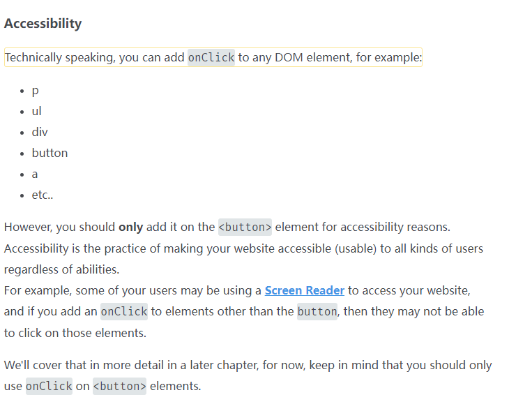Select the "p" bullet list item

(x=35, y=90)
